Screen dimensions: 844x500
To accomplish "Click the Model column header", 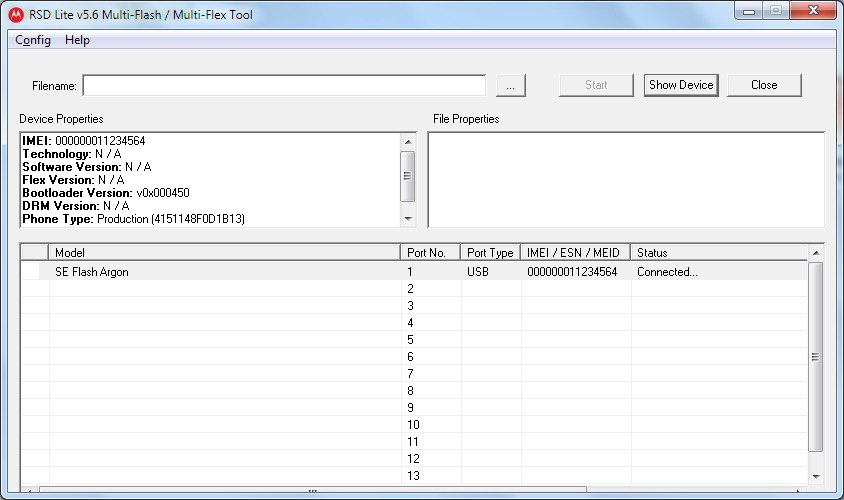I will [x=224, y=252].
